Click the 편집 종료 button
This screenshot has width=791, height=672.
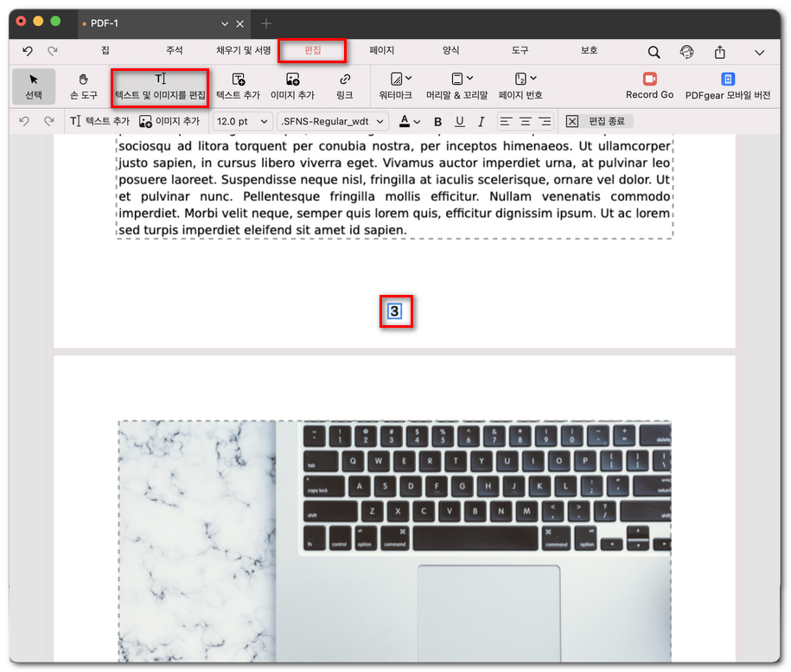point(596,122)
